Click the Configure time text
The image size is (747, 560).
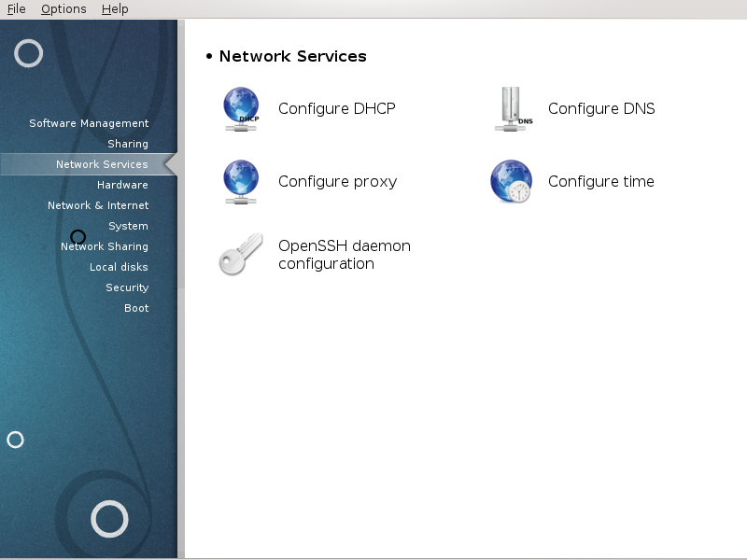coord(600,181)
